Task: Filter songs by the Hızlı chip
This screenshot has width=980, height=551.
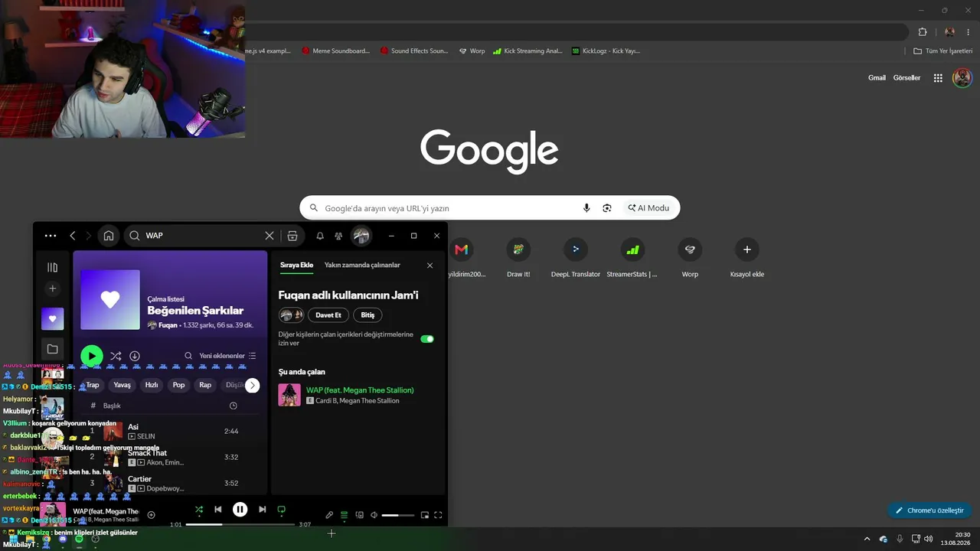Action: 152,385
